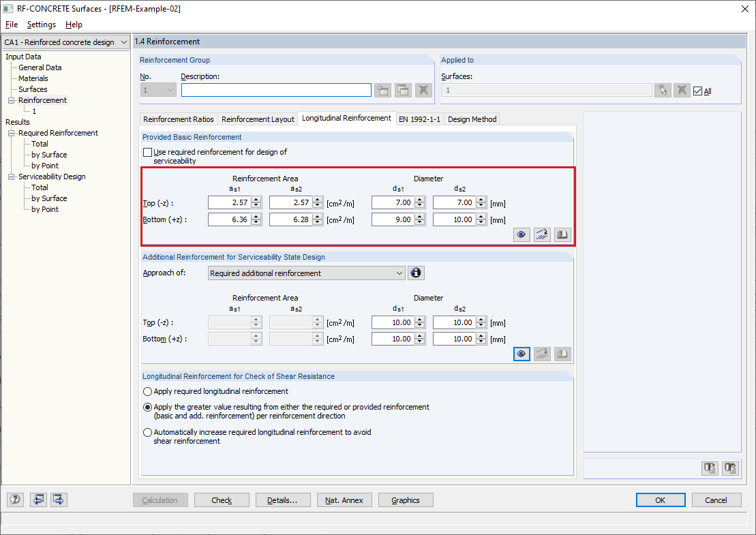Screen dimensions: 756x535
Task: Uncheck the All surfaces checkbox
Action: (x=697, y=91)
